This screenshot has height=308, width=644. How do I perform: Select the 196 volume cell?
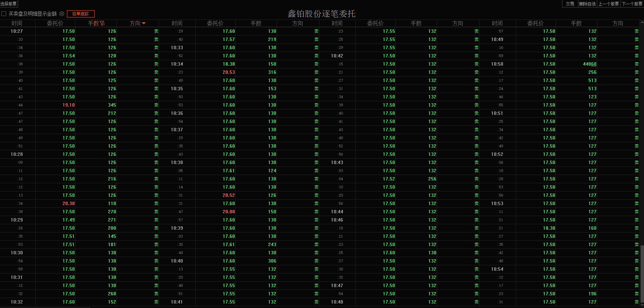(x=592, y=294)
